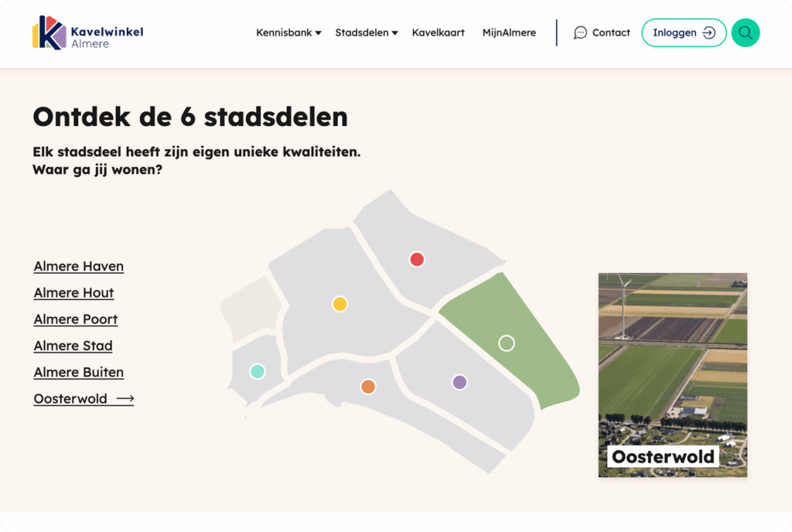Click the Oosterwold aerial photo thumbnail
Screen dimensions: 792x532
[x=672, y=363]
